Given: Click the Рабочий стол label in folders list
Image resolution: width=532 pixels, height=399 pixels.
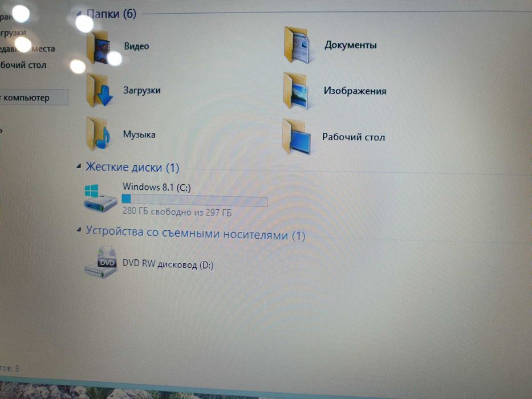Looking at the screenshot, I should (x=354, y=137).
